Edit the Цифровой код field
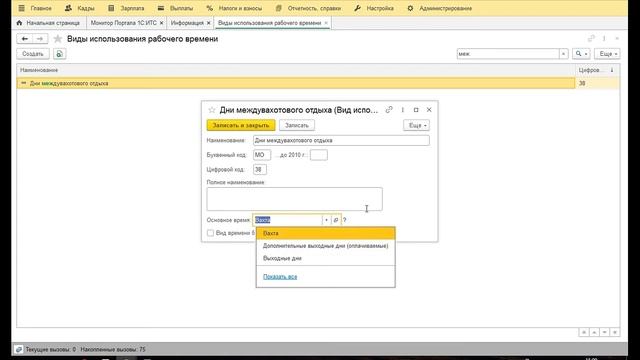Image resolution: width=640 pixels, height=360 pixels. click(260, 169)
